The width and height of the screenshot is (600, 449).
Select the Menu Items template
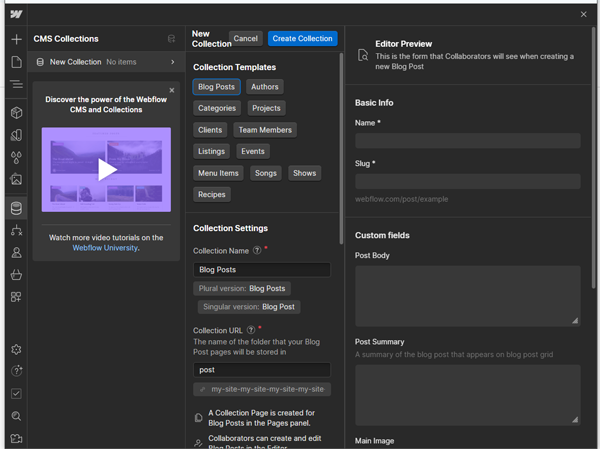coord(218,173)
